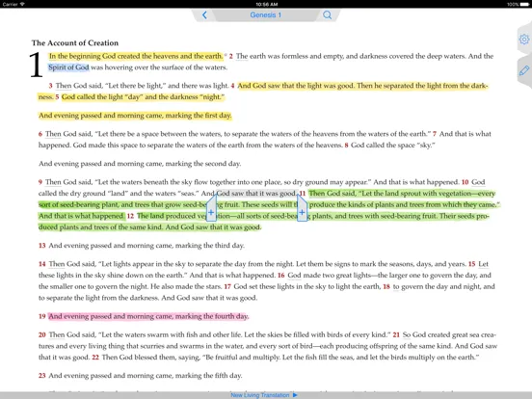This screenshot has height=399, width=532.
Task: Tap blue highlighted 'Spirit of God'
Action: pyautogui.click(x=68, y=67)
